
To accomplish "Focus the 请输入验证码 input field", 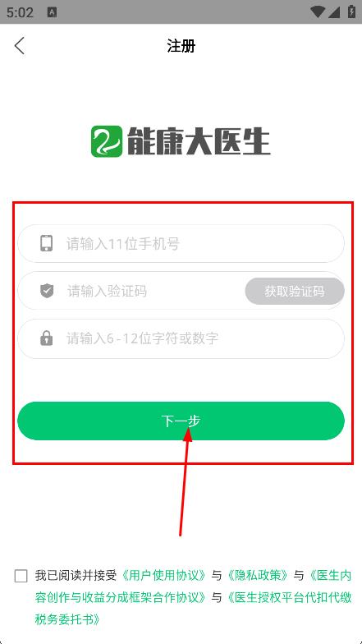I will tap(131, 291).
